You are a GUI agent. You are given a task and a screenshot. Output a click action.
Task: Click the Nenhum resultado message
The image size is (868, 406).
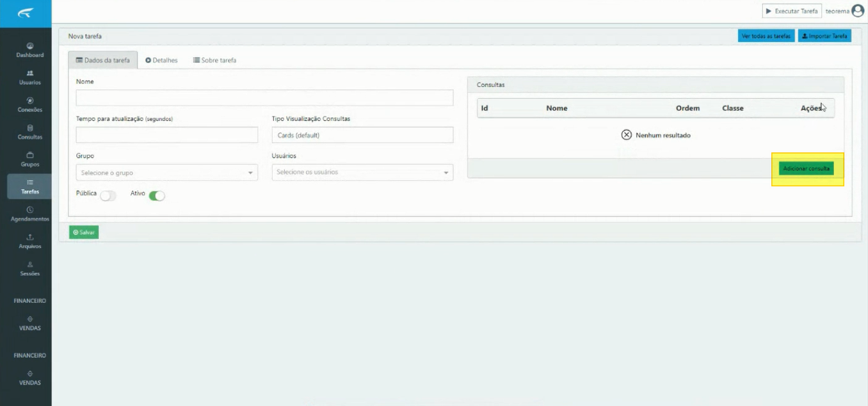pos(656,135)
